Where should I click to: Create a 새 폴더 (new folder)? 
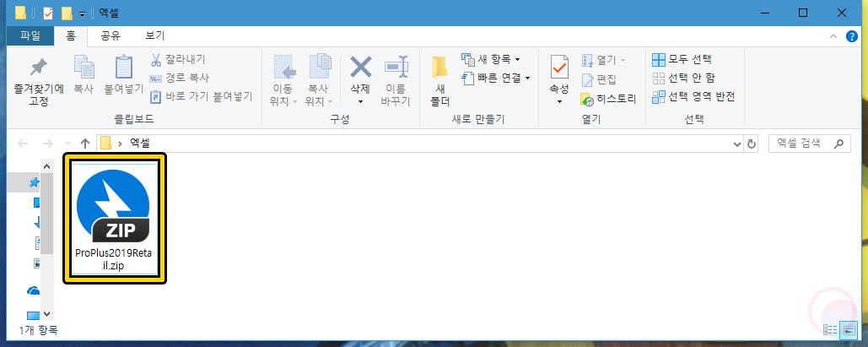440,82
